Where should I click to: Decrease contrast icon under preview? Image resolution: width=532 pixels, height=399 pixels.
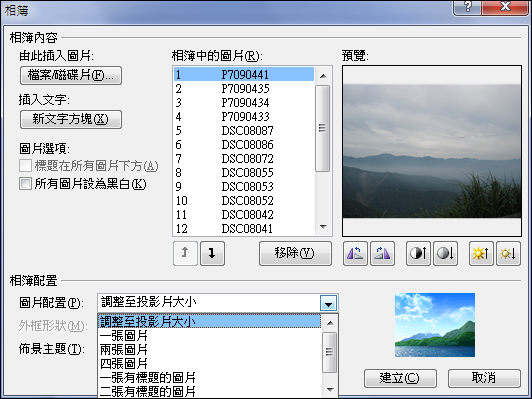point(445,253)
